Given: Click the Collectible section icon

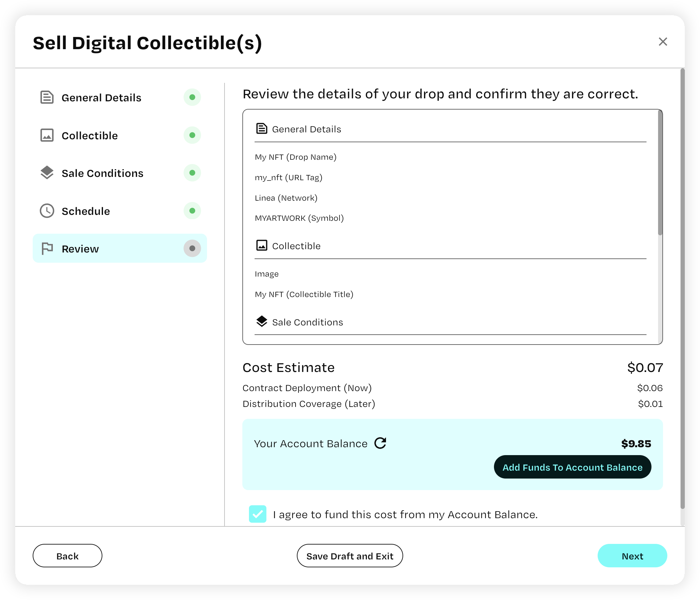Looking at the screenshot, I should click(x=48, y=135).
